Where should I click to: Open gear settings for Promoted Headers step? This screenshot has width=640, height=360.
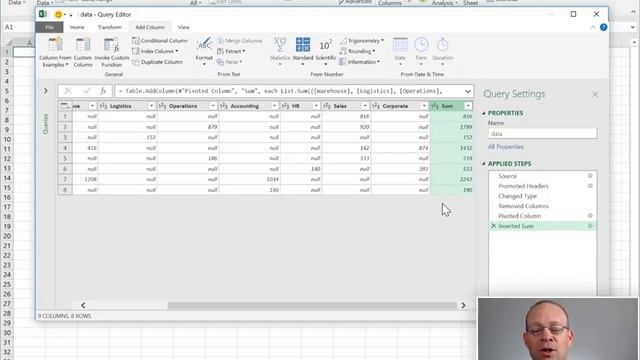(590, 186)
